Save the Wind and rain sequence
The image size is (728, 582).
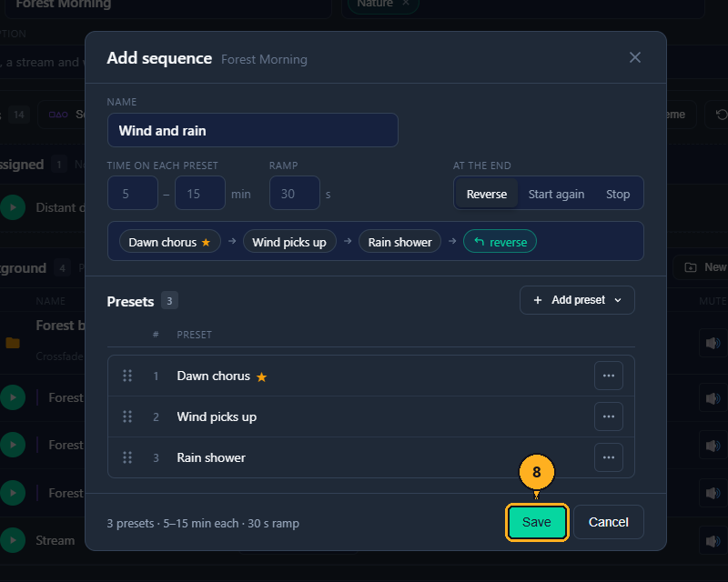tap(537, 522)
